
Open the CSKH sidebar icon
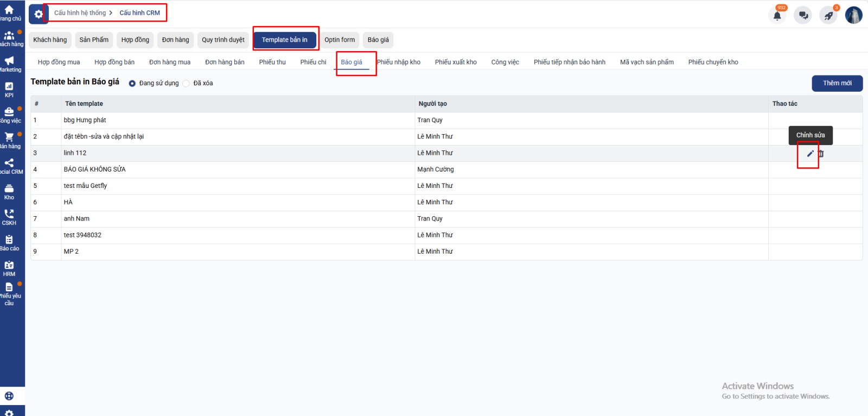pos(9,217)
